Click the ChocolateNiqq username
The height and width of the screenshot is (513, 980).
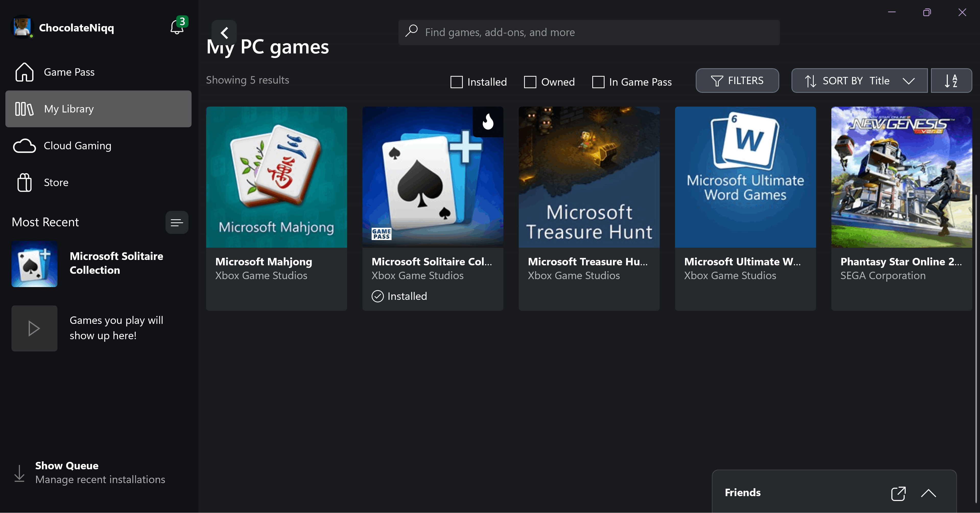tap(76, 28)
